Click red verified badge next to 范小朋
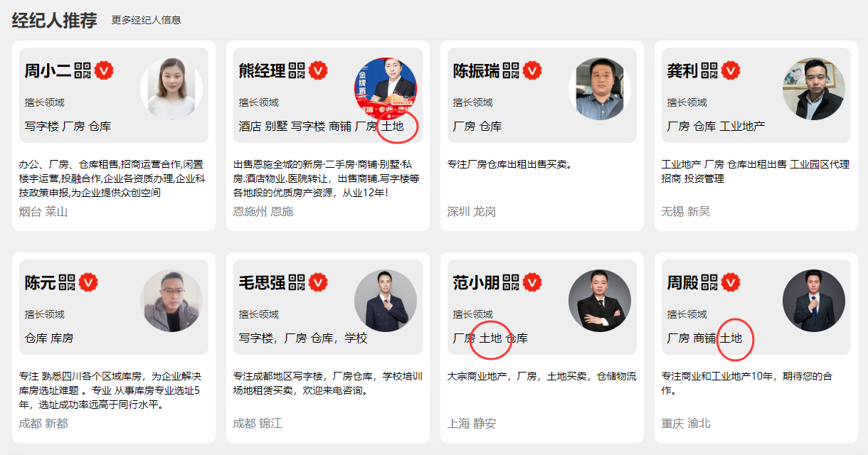The image size is (868, 455). click(x=533, y=282)
